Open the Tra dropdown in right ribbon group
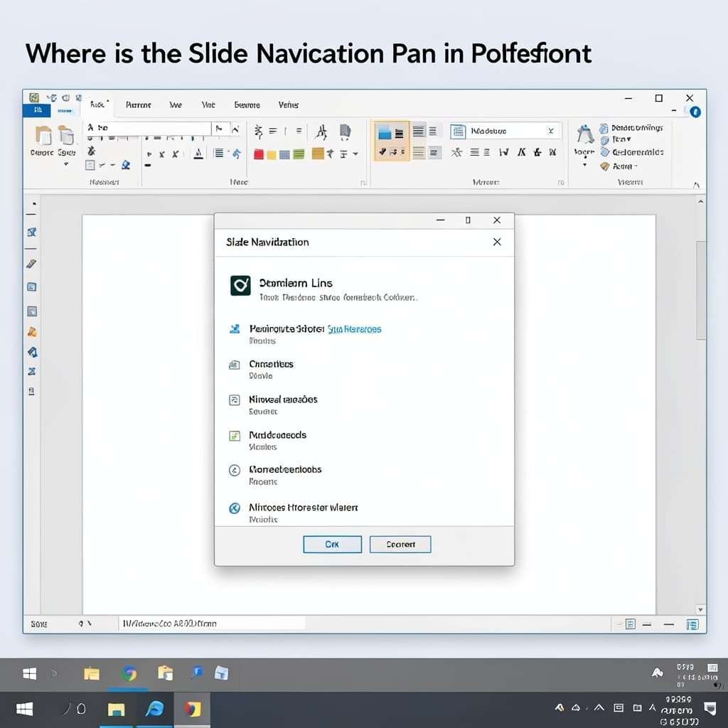Image resolution: width=728 pixels, height=728 pixels. tap(621, 139)
